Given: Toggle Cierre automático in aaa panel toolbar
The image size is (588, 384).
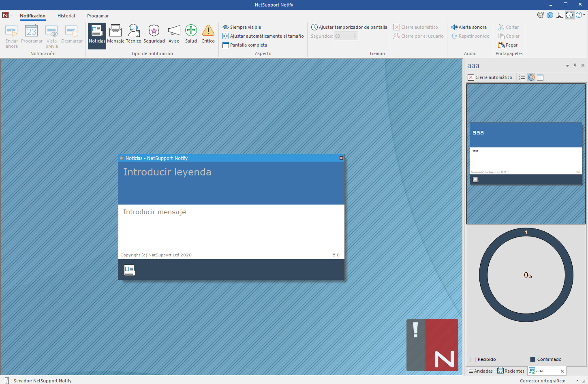Looking at the screenshot, I should point(490,77).
